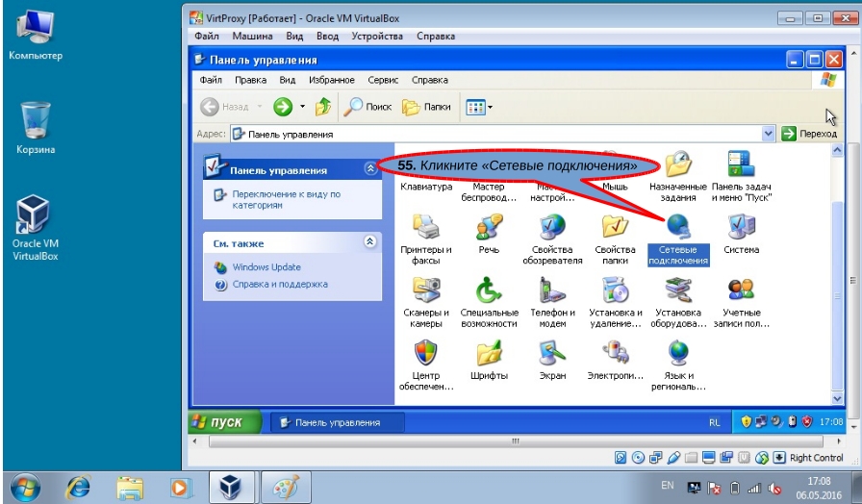Open VirtualBox Устройства menu

(x=377, y=37)
